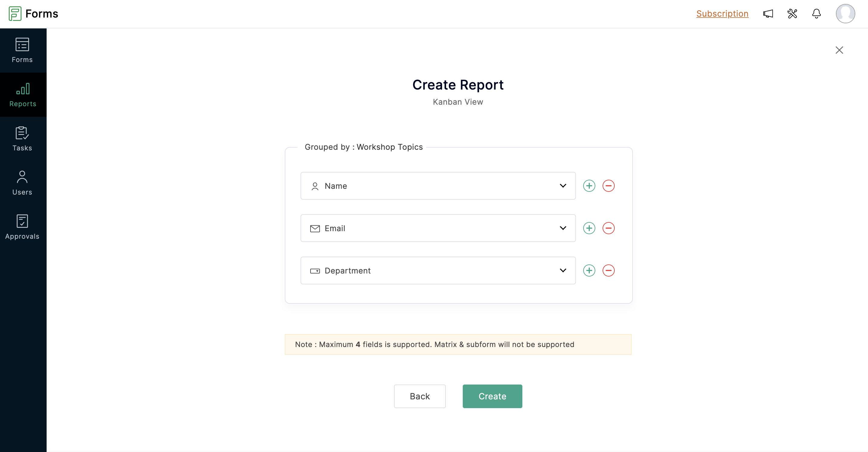Remove the Department field row
This screenshot has width=868, height=452.
coord(608,271)
